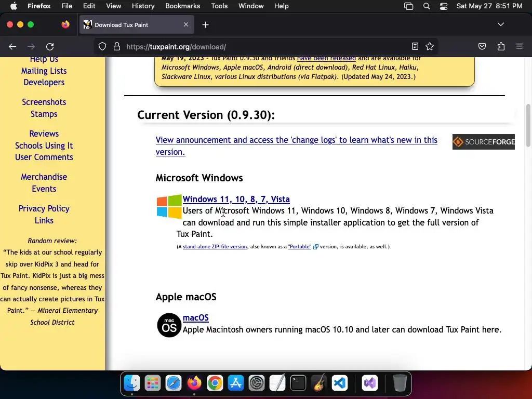
Task: Open the Mailing Lists sidebar link
Action: [x=44, y=71]
